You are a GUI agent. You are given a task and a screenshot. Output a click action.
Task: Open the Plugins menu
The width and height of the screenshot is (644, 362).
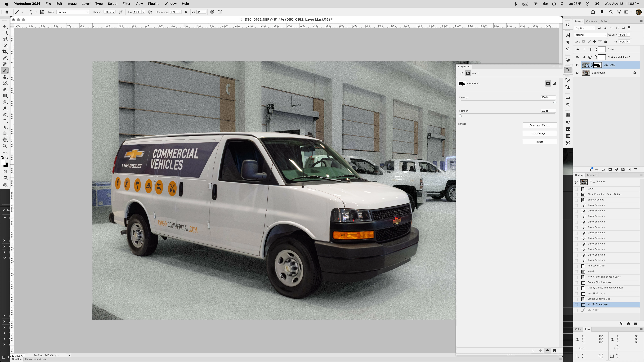click(153, 4)
